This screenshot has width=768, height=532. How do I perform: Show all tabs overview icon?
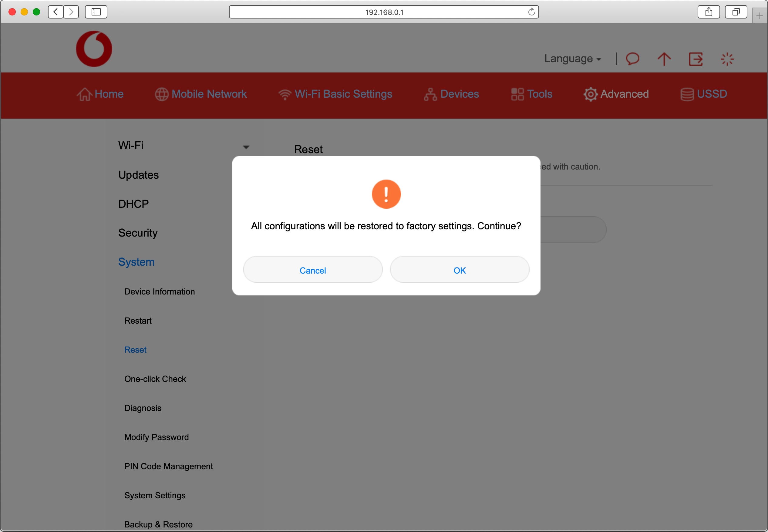(736, 12)
